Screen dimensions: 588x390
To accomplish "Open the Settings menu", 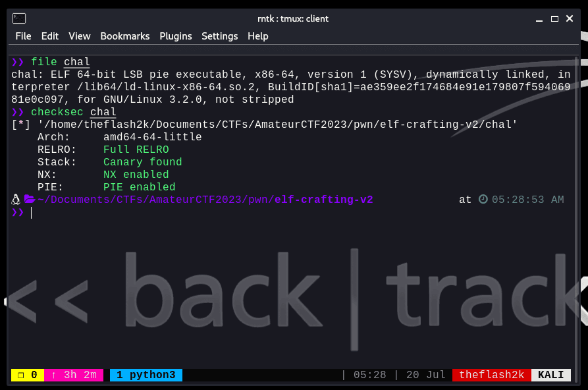I will click(219, 36).
